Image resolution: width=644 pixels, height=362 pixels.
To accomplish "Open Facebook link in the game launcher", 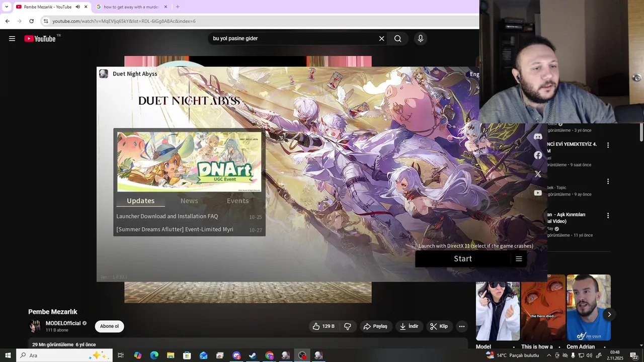I will click(x=538, y=155).
